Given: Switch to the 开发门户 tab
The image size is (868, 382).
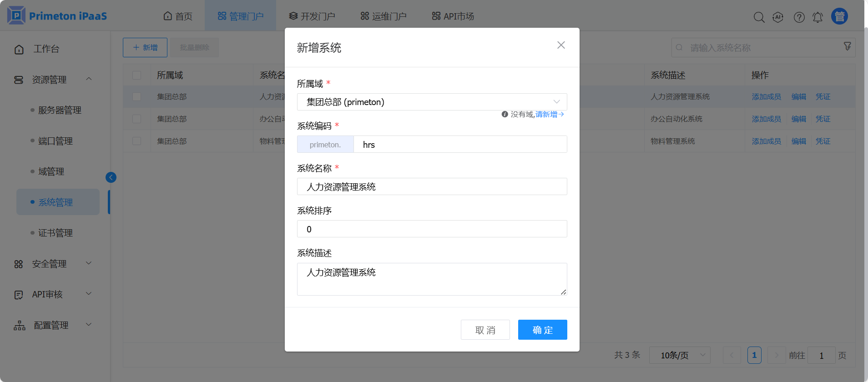Looking at the screenshot, I should point(312,16).
